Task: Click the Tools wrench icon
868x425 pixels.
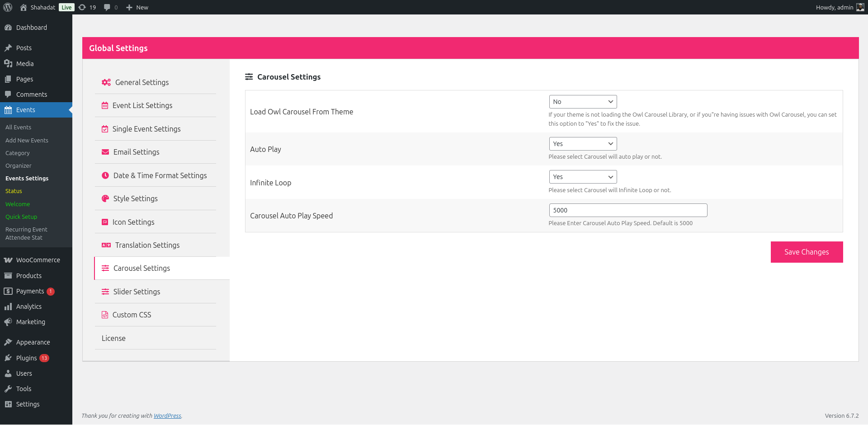Action: [8, 389]
